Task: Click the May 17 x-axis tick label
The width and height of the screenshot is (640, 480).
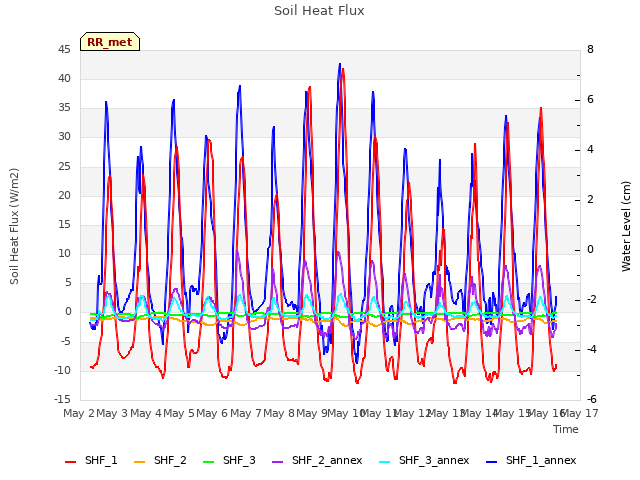Action: pos(580,413)
